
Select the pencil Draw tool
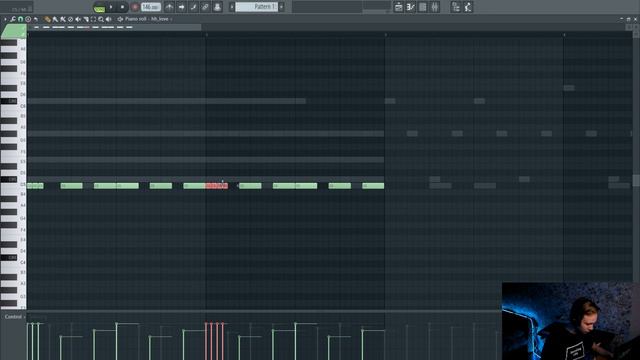pyautogui.click(x=47, y=19)
